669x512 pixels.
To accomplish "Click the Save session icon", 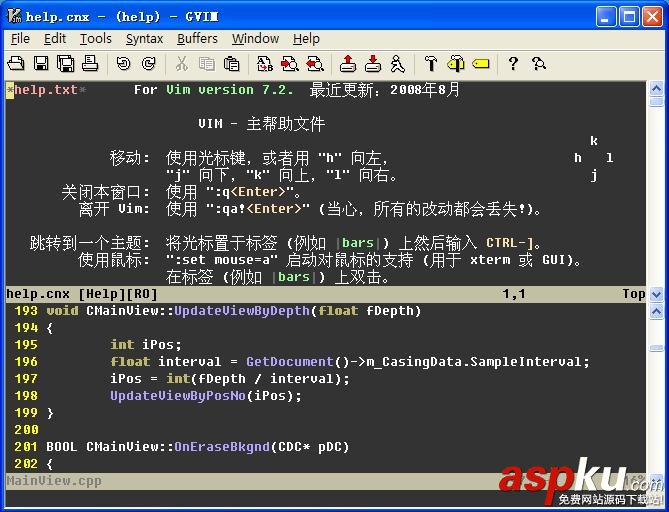I will tap(373, 64).
